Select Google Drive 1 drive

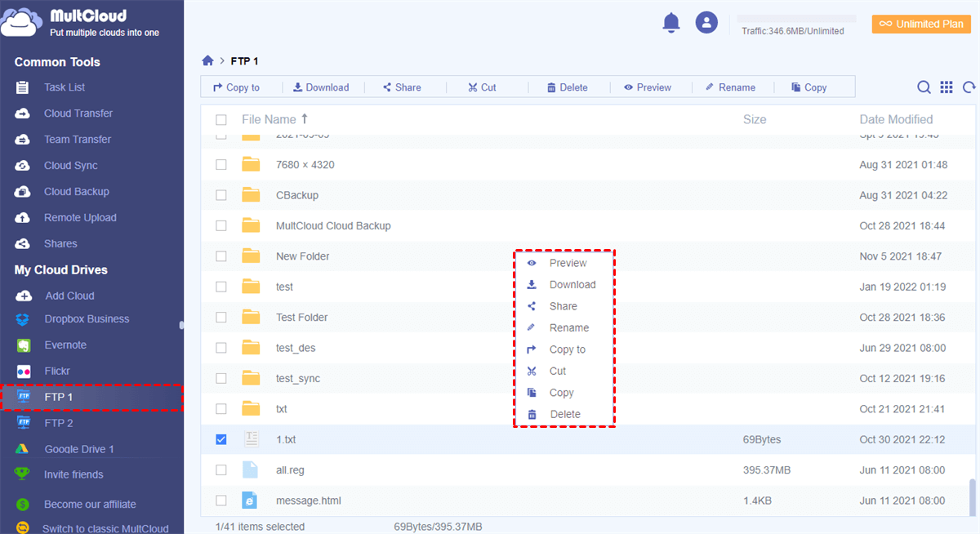79,449
